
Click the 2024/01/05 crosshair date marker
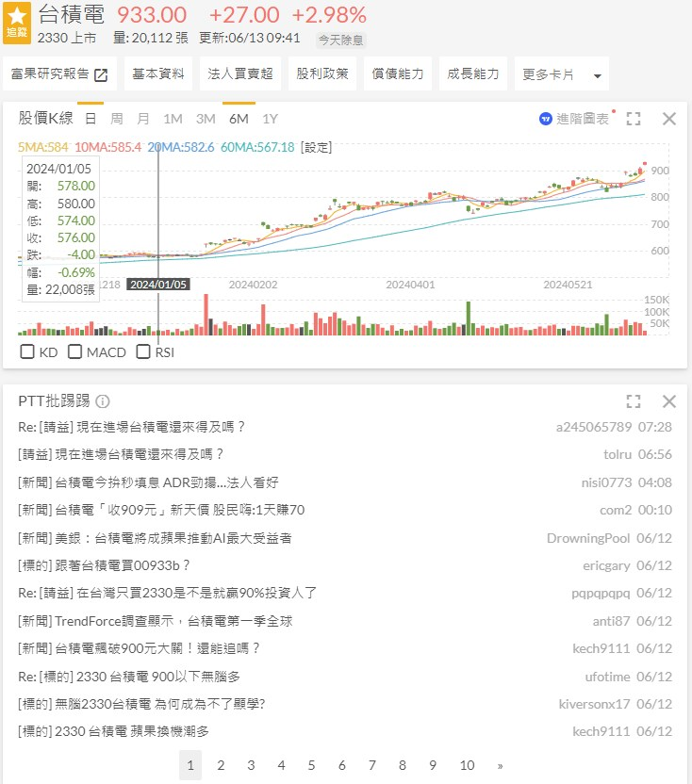158,285
